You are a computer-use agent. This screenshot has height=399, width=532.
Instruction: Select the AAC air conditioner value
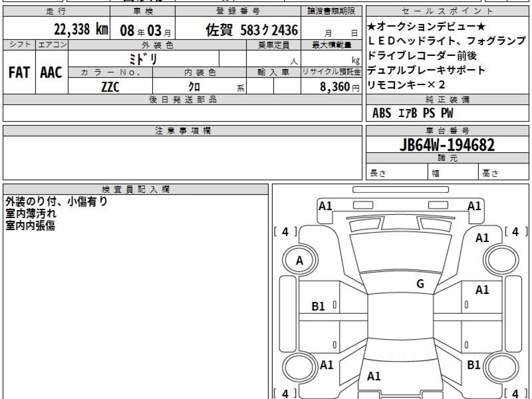[51, 72]
